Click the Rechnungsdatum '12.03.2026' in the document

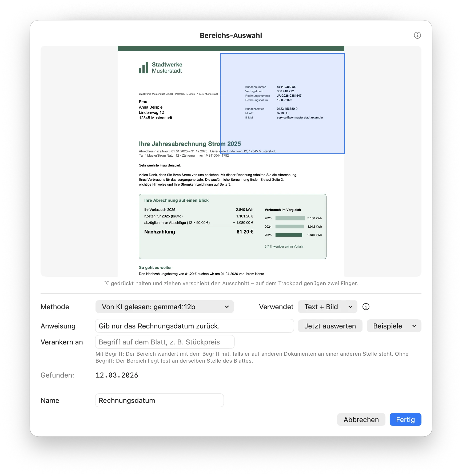point(284,100)
